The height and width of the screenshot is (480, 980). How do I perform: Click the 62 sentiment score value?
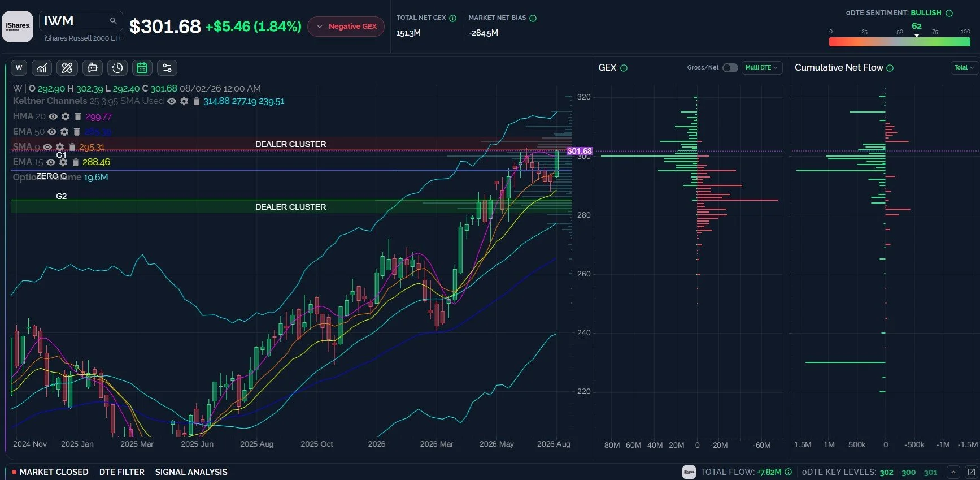pyautogui.click(x=917, y=26)
